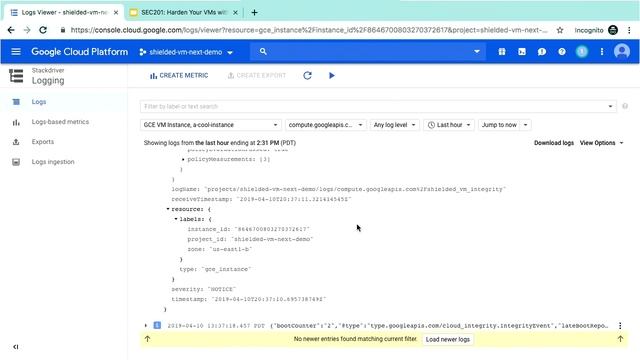
Task: Click the type "gce_instance" value
Action: point(227,269)
